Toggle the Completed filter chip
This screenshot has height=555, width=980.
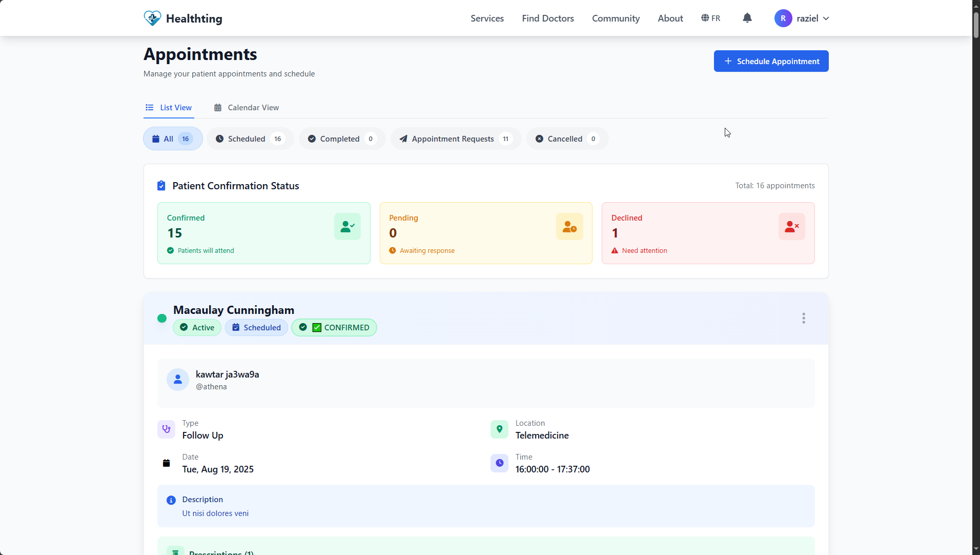(341, 138)
